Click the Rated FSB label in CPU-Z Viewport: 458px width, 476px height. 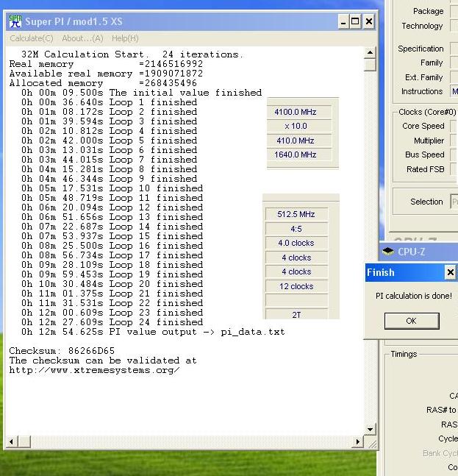click(x=425, y=169)
